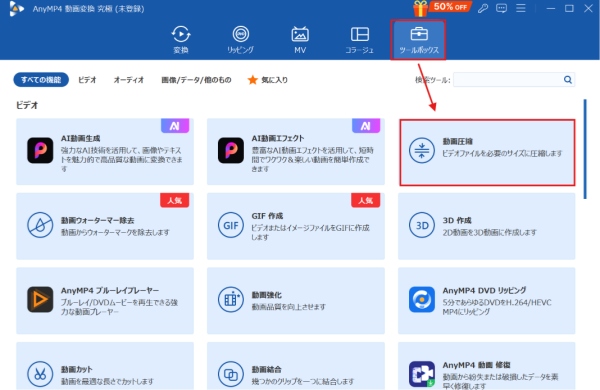Click the ビデオ section heading

[27, 105]
